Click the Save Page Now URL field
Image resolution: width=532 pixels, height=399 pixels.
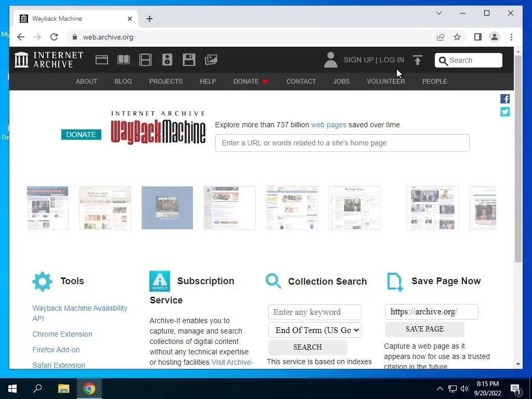tap(431, 312)
